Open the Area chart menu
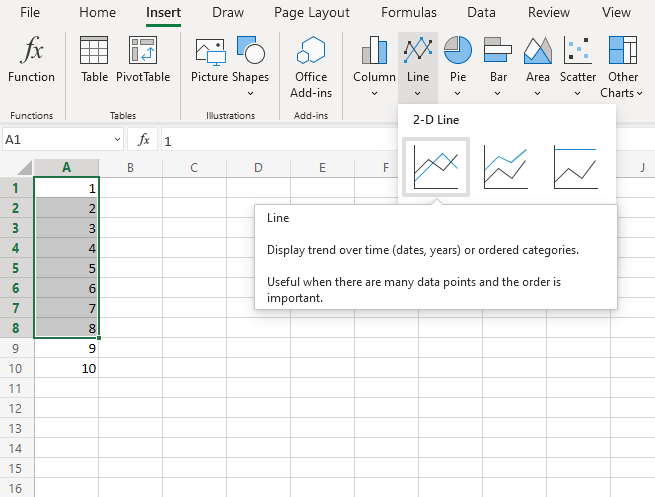The image size is (655, 497). [538, 65]
